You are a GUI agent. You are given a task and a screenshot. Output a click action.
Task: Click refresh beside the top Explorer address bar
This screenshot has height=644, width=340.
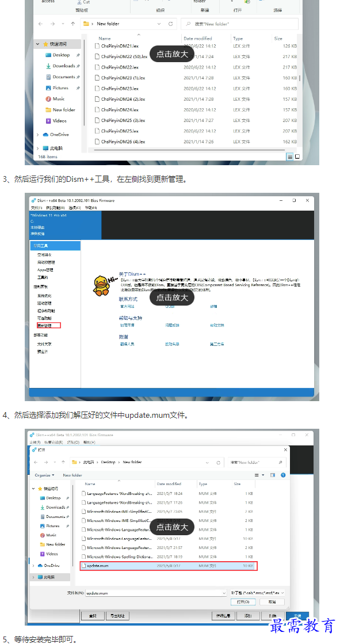click(x=170, y=24)
